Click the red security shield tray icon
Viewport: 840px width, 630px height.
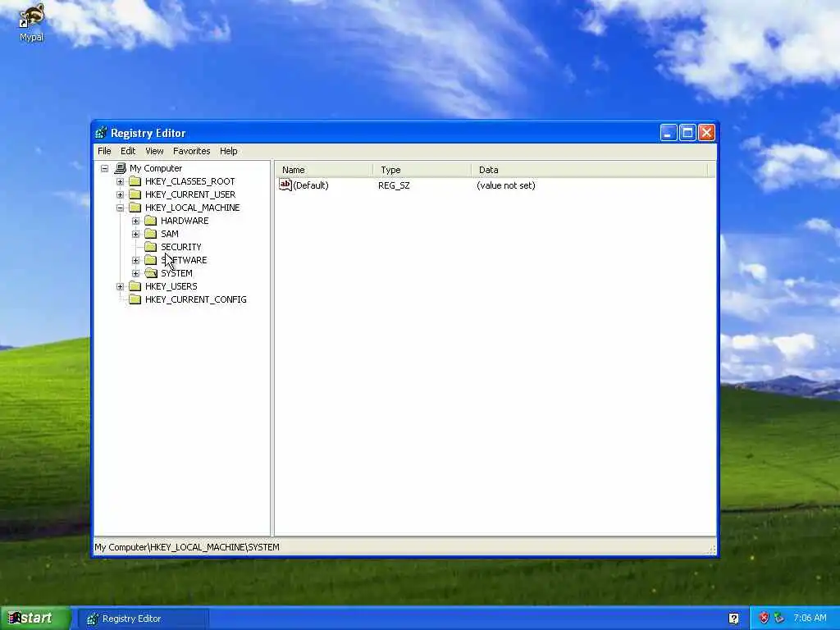coord(764,619)
